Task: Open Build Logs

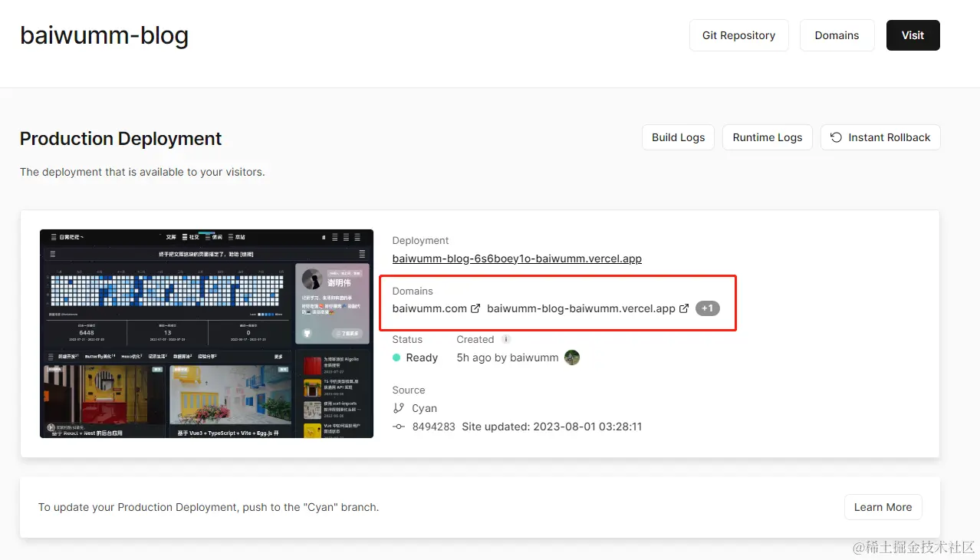Action: tap(678, 137)
